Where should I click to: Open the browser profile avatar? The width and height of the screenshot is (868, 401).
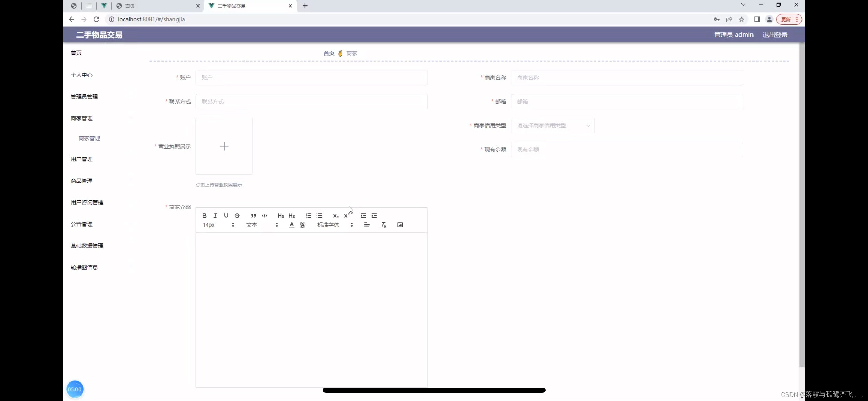click(769, 19)
